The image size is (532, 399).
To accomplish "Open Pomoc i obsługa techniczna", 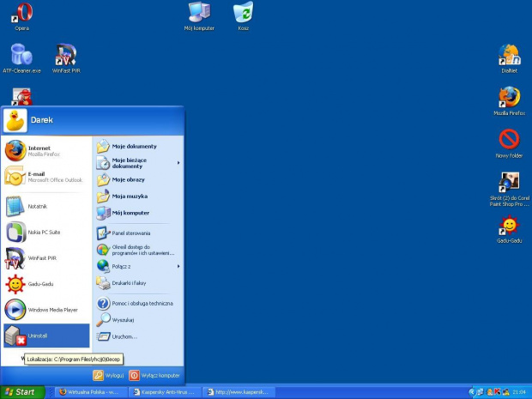I will [x=138, y=303].
